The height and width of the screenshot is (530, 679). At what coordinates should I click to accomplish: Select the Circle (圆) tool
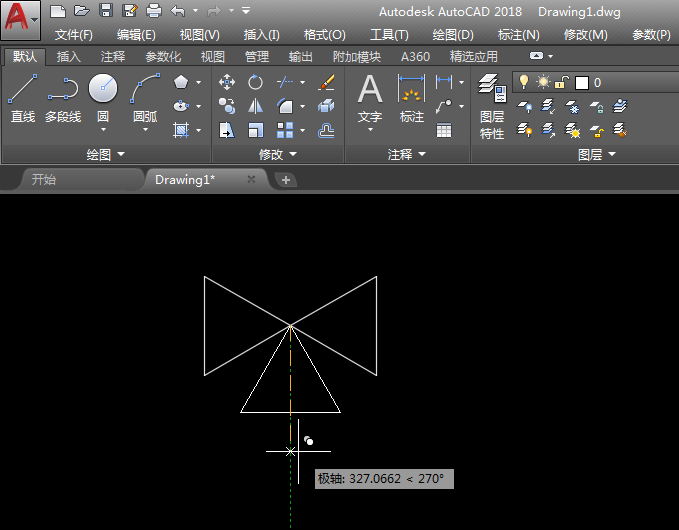103,89
